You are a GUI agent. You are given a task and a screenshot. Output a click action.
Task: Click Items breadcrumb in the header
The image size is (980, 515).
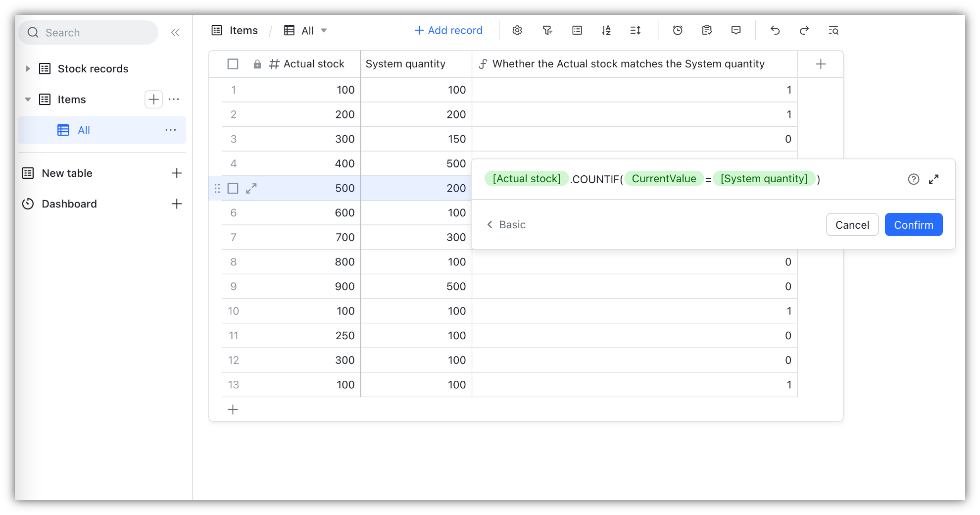pos(244,31)
